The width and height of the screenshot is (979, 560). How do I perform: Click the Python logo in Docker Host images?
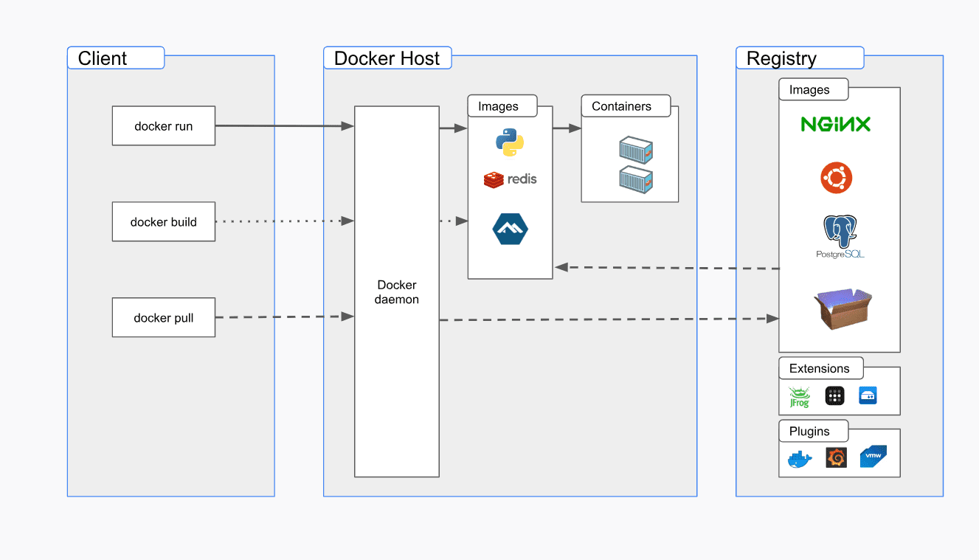[510, 142]
